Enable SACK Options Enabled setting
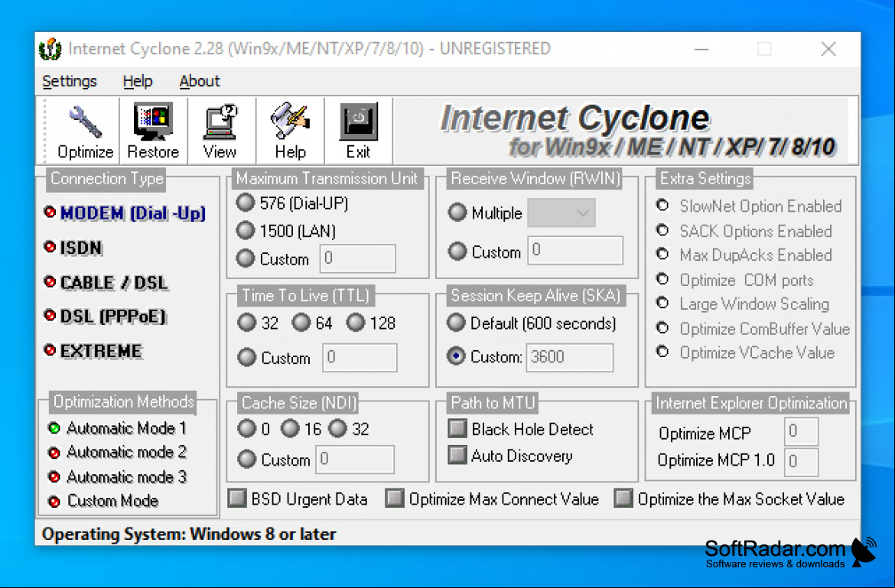The width and height of the screenshot is (895, 588). pos(744,230)
